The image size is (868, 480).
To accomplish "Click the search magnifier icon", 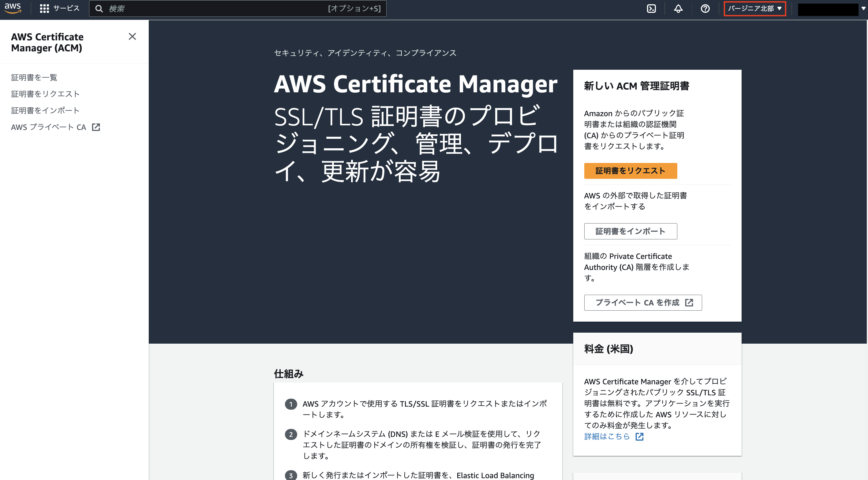I will pos(99,9).
